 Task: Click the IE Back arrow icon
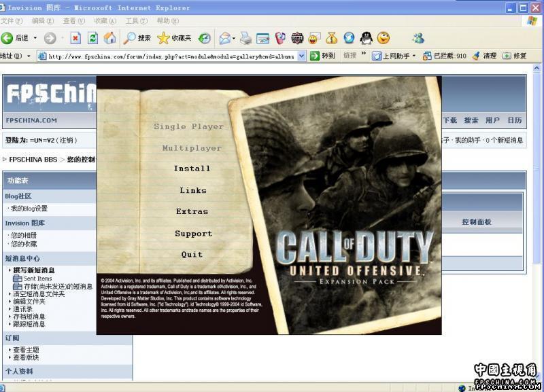pos(7,38)
